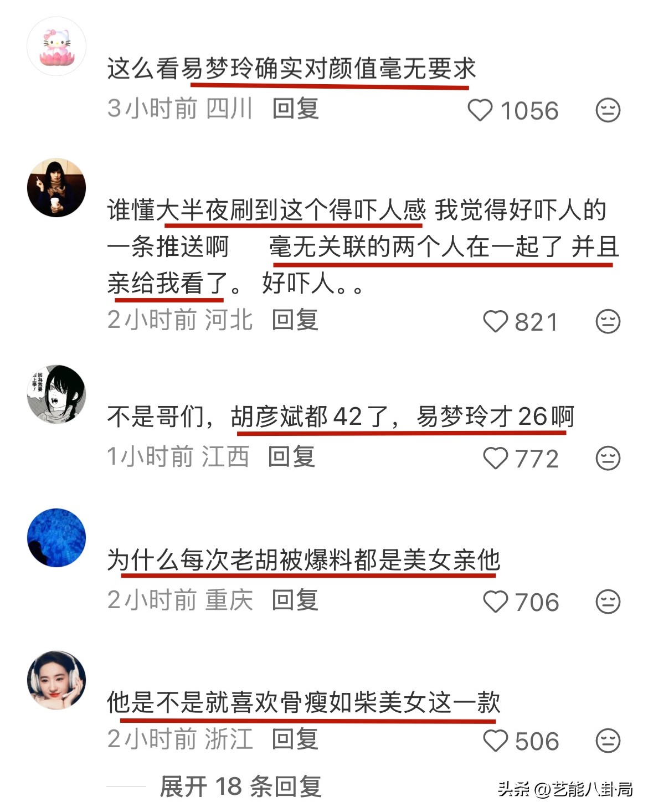Tap 回复 under the 浙江 comment
648x812 pixels.
click(x=295, y=739)
